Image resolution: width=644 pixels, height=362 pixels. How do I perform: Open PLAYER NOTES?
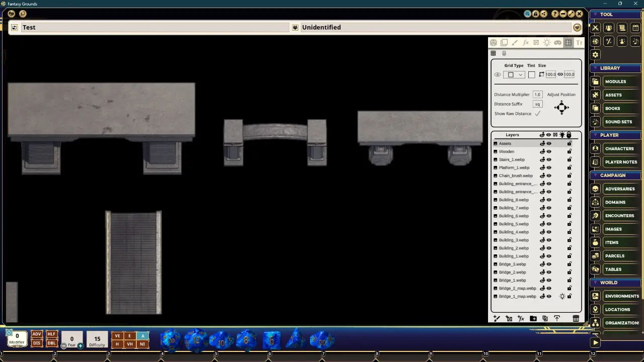[621, 162]
